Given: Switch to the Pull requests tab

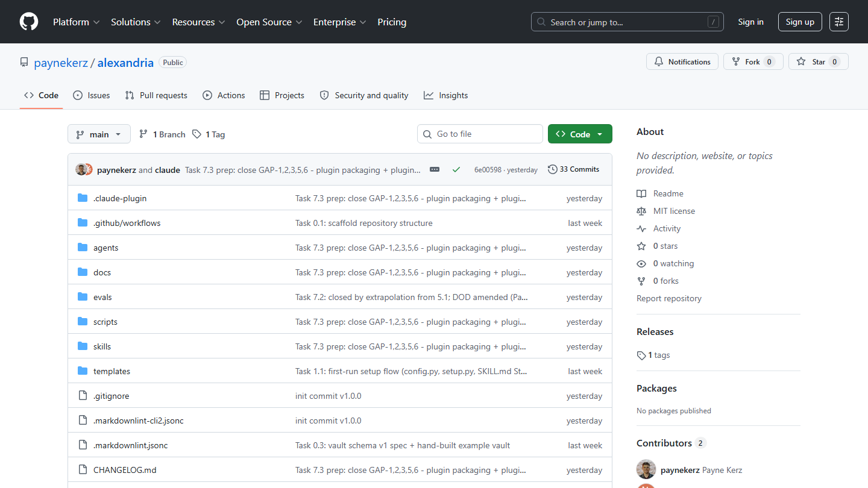Looking at the screenshot, I should [x=156, y=95].
